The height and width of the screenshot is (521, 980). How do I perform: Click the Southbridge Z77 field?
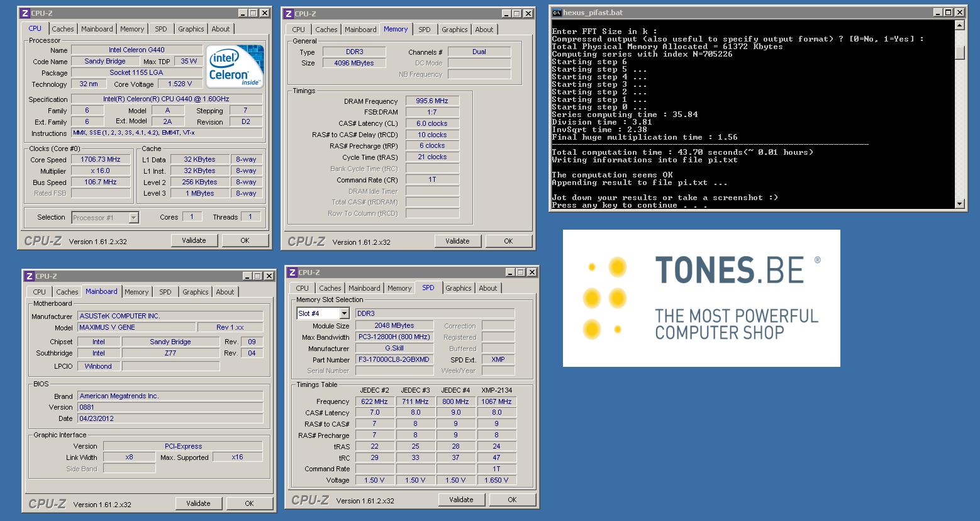pos(170,353)
